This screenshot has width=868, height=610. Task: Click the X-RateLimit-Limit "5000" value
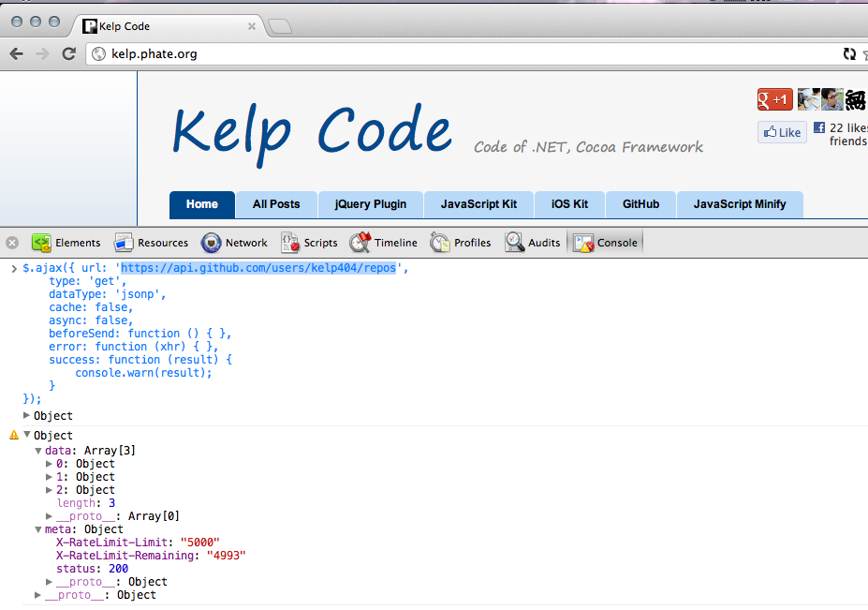(x=199, y=543)
